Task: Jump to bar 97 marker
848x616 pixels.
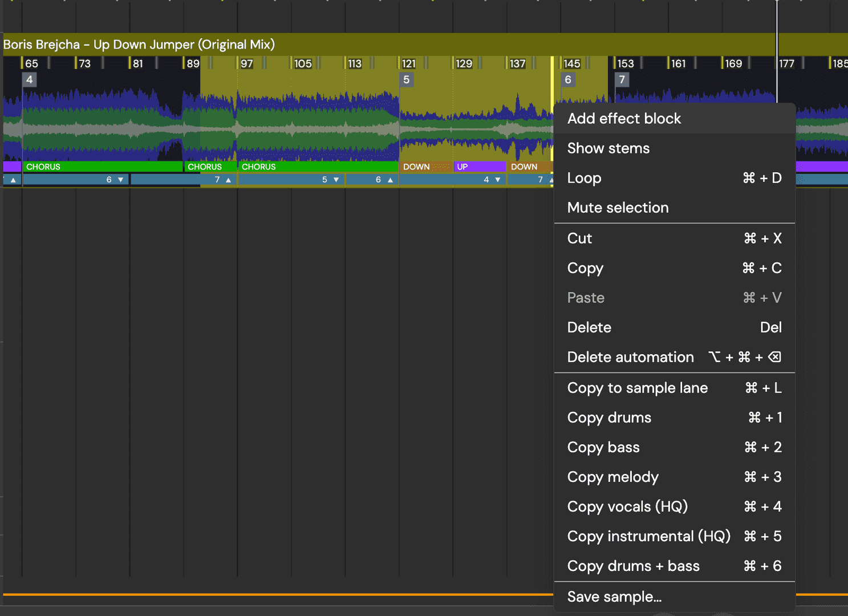Action: click(x=246, y=63)
